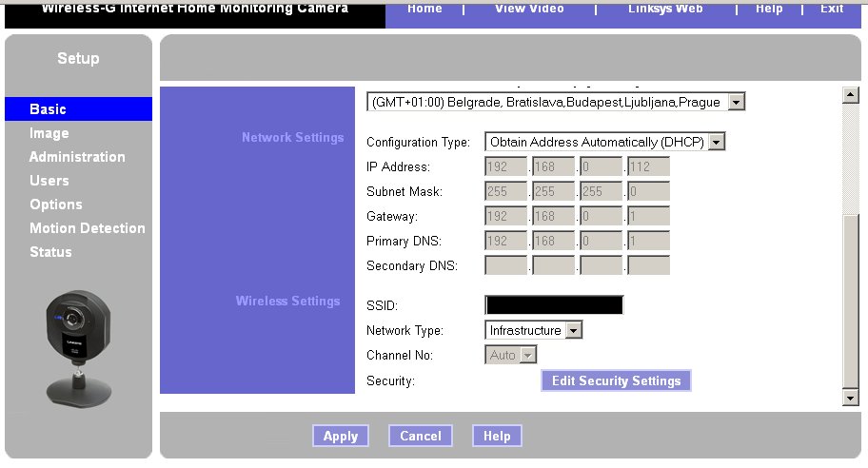Expand the Configuration Type dropdown

click(718, 142)
